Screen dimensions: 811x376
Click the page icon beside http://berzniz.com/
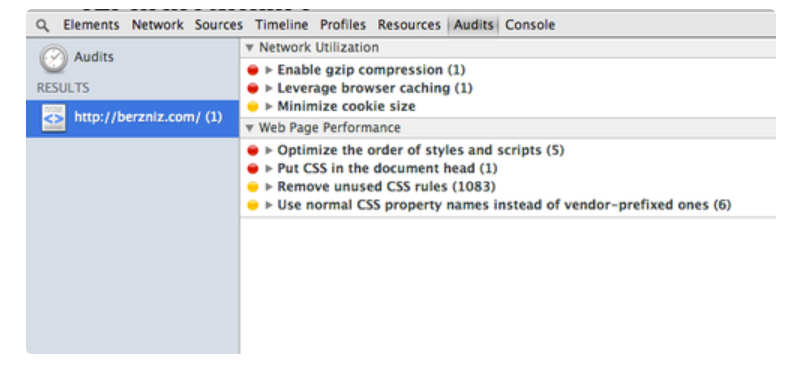[54, 118]
